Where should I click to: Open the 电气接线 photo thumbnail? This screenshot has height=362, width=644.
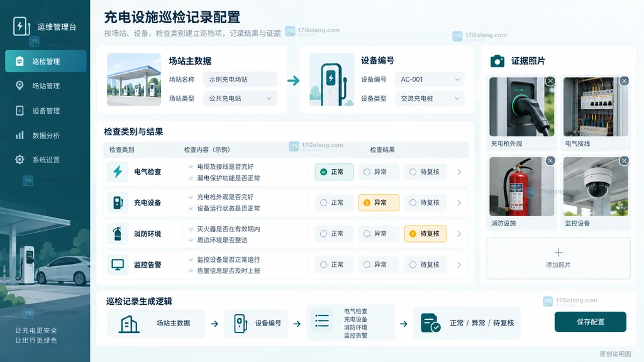[596, 107]
